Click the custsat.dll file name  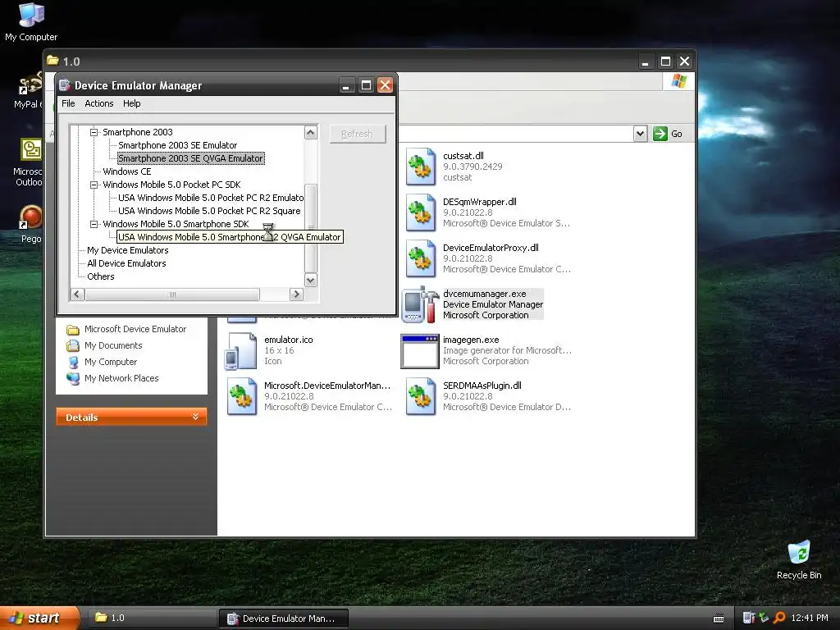pos(463,156)
